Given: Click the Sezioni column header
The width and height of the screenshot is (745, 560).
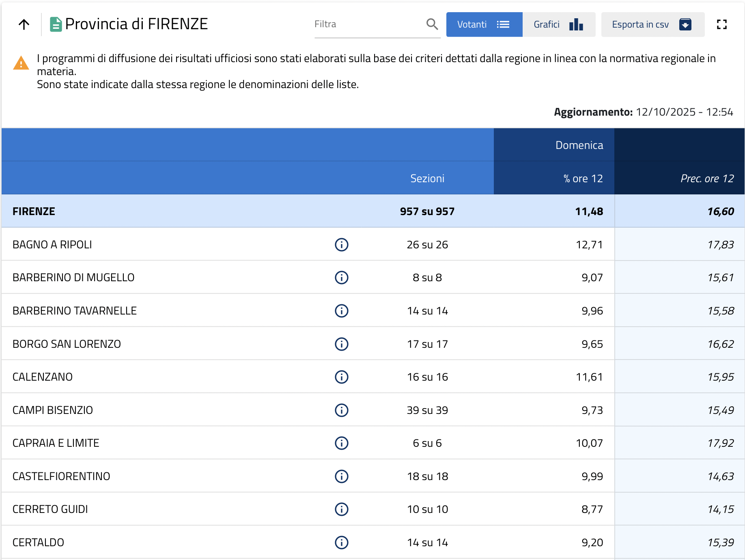Looking at the screenshot, I should coord(427,179).
